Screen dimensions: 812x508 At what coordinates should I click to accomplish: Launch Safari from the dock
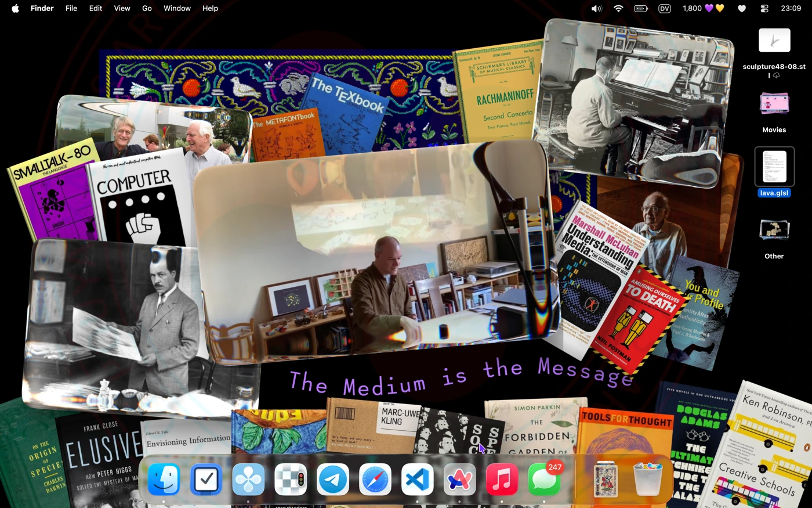point(375,480)
